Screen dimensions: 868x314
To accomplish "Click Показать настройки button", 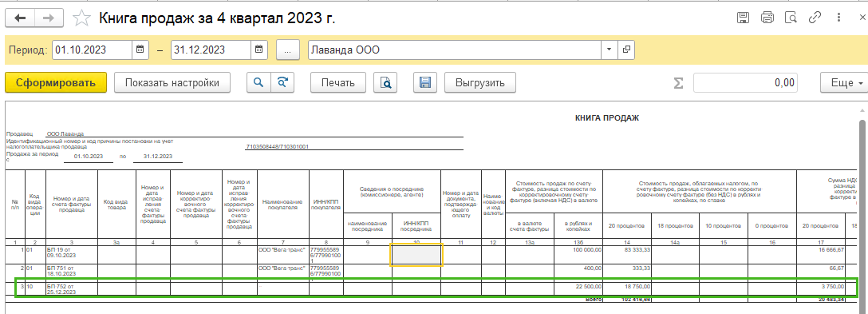I will [172, 82].
